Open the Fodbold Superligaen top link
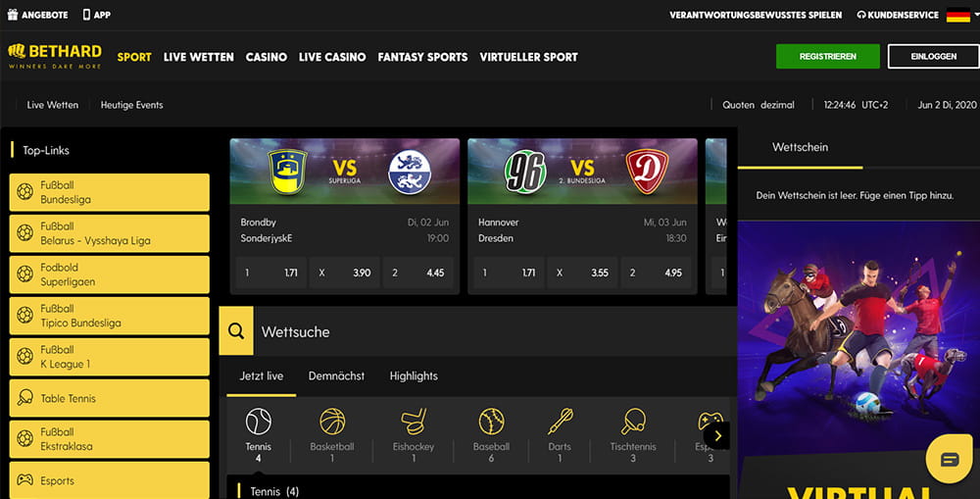Image resolution: width=980 pixels, height=499 pixels. [x=110, y=274]
